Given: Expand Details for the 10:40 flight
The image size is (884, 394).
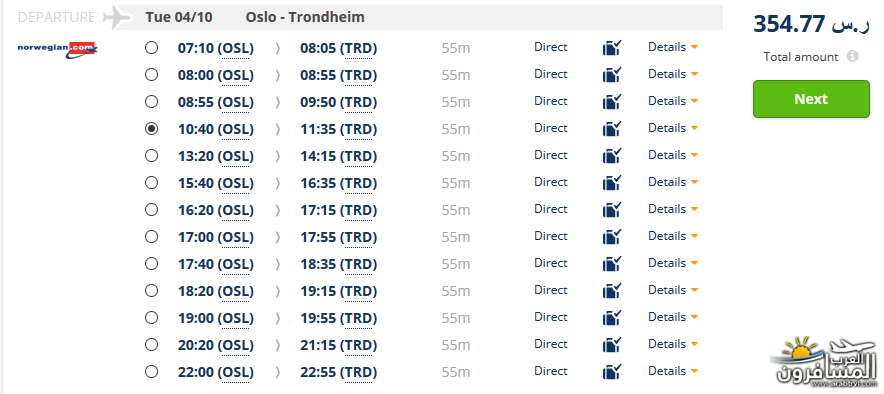Looking at the screenshot, I should [x=673, y=128].
